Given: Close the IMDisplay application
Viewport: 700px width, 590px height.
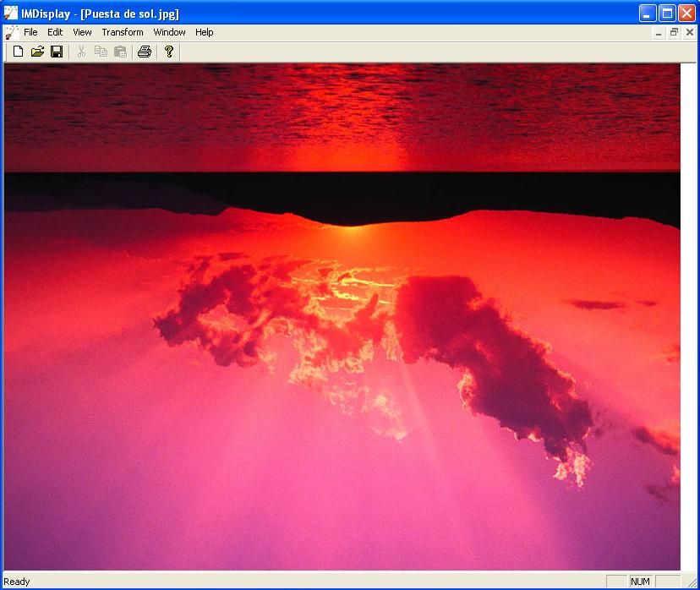Looking at the screenshot, I should tap(686, 14).
